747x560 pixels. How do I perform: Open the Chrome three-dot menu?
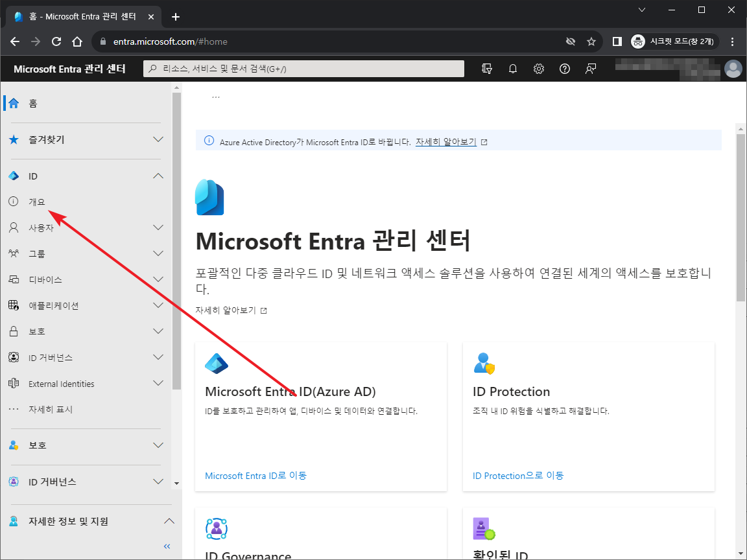coord(733,42)
